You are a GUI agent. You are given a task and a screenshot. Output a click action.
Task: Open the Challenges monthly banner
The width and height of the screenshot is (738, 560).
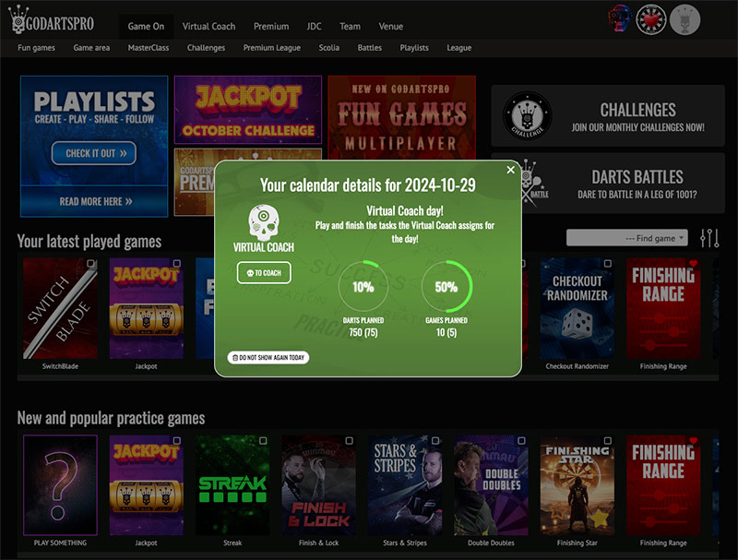pyautogui.click(x=608, y=115)
